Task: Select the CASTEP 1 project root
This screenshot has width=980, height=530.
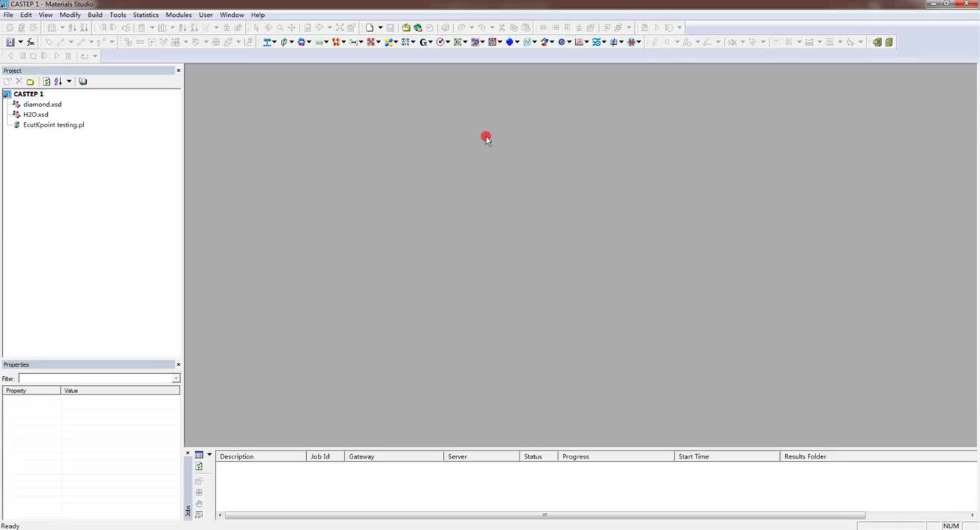Action: point(28,94)
